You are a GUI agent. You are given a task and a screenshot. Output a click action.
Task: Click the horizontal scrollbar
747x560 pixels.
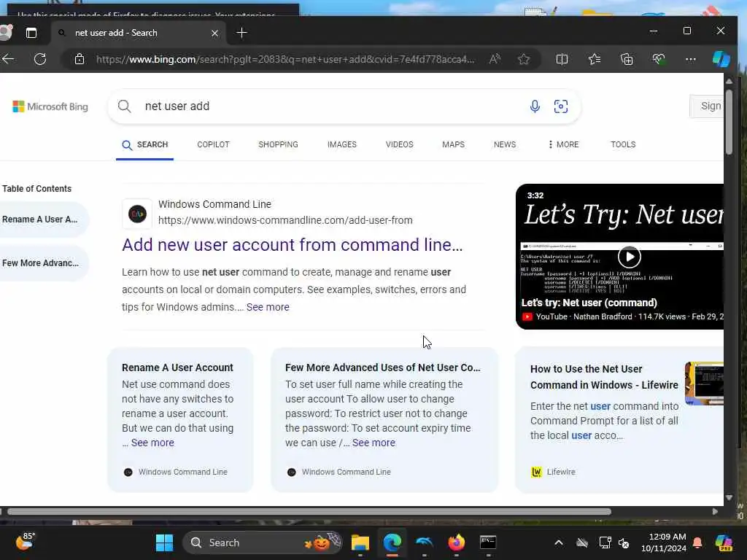(309, 512)
